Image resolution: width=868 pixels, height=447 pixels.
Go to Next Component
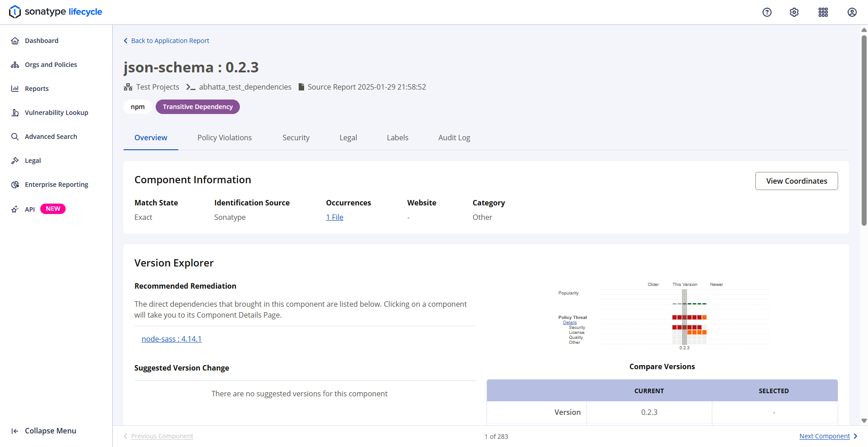coord(825,436)
